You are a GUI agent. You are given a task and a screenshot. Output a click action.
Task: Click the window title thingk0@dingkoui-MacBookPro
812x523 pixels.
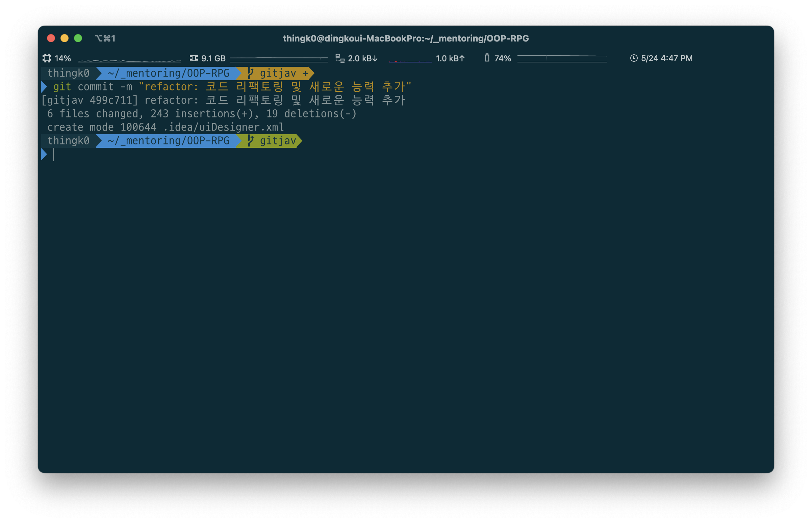click(405, 38)
